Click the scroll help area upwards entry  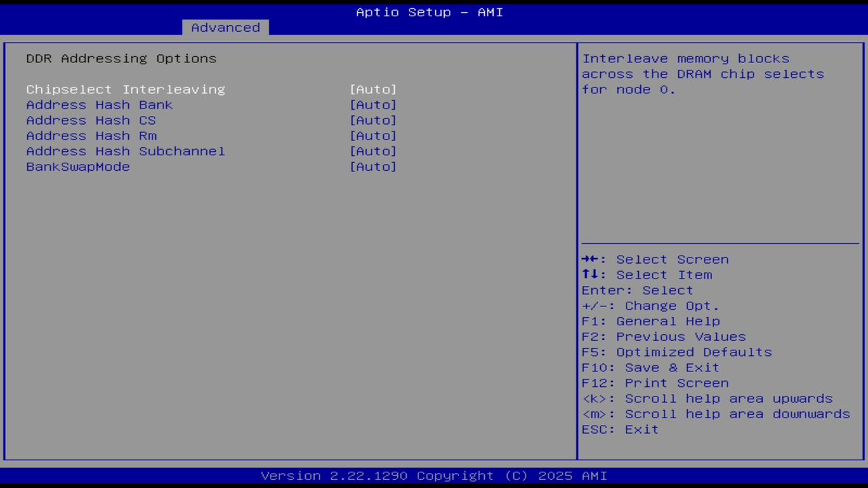pyautogui.click(x=707, y=398)
